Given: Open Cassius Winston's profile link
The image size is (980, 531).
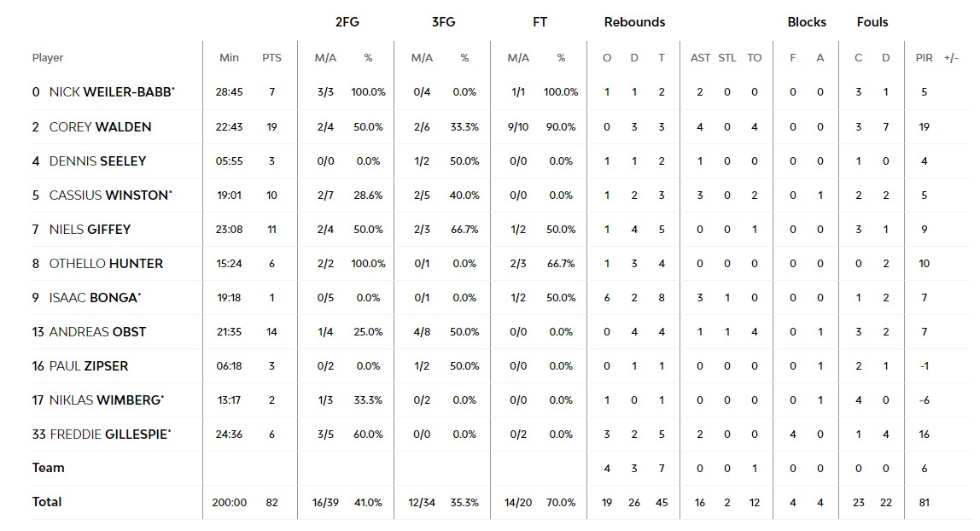Looking at the screenshot, I should click(108, 195).
